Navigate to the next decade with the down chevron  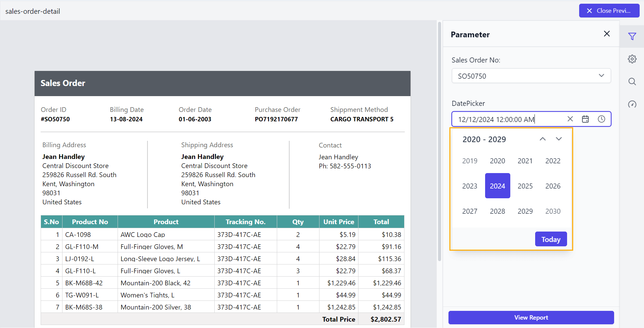[x=559, y=138]
